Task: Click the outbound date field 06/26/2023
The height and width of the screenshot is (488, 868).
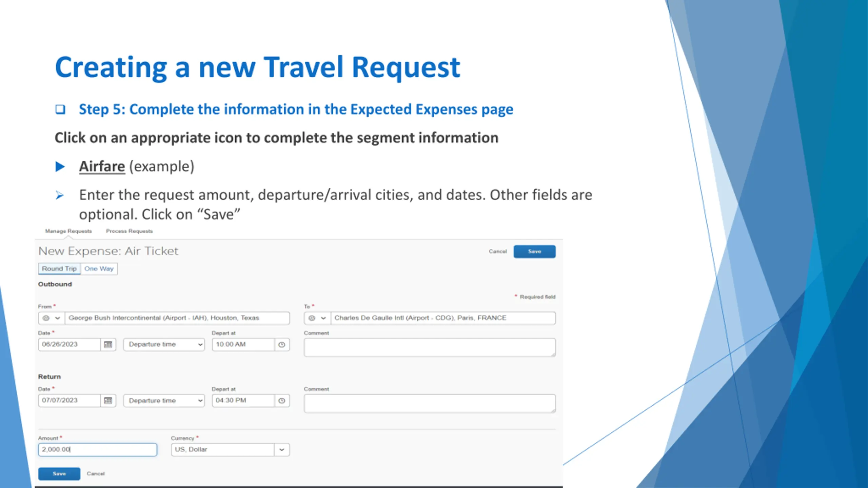Action: point(70,345)
